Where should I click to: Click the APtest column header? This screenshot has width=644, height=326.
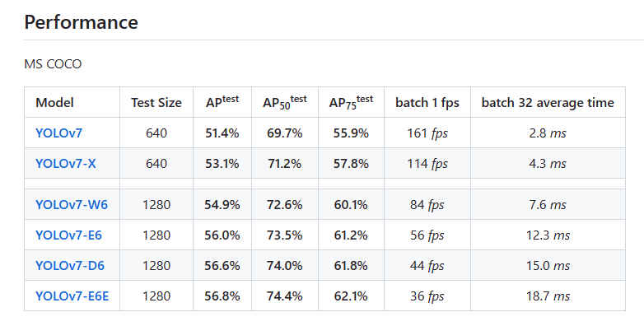[222, 101]
